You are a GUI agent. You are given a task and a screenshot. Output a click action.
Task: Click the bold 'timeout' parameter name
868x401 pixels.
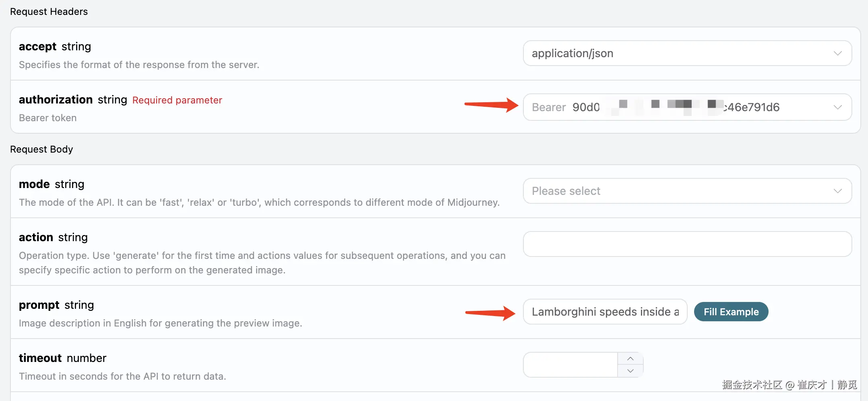(40, 358)
